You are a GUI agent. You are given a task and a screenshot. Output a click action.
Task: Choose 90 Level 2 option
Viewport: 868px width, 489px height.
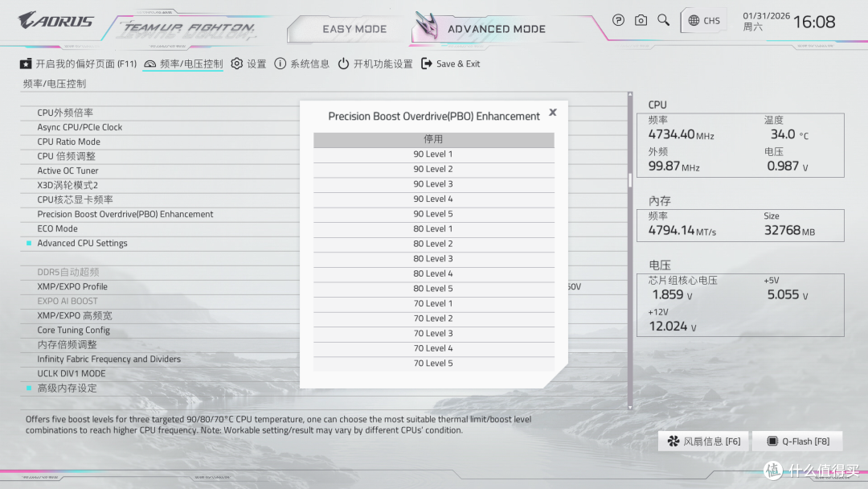click(x=433, y=170)
